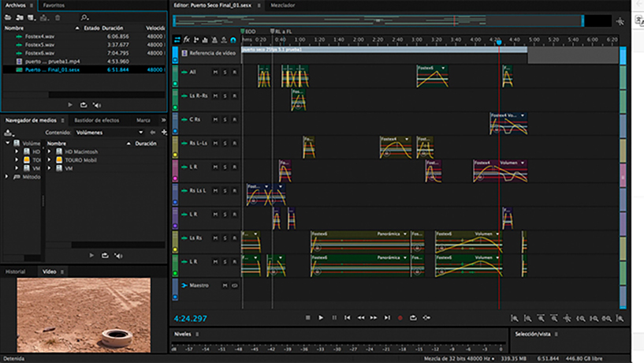This screenshot has height=363, width=644.
Task: Click the rewind button
Action: click(x=360, y=317)
